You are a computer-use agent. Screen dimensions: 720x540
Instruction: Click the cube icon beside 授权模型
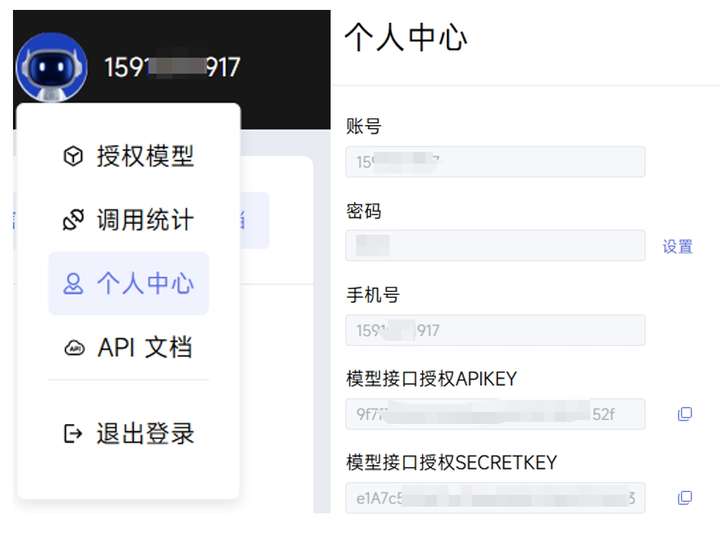pyautogui.click(x=73, y=156)
